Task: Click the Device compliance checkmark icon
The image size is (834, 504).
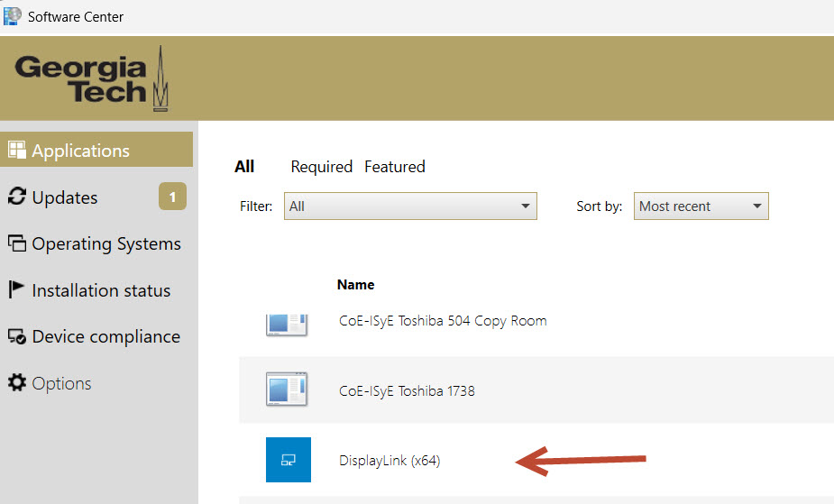Action: [x=17, y=336]
